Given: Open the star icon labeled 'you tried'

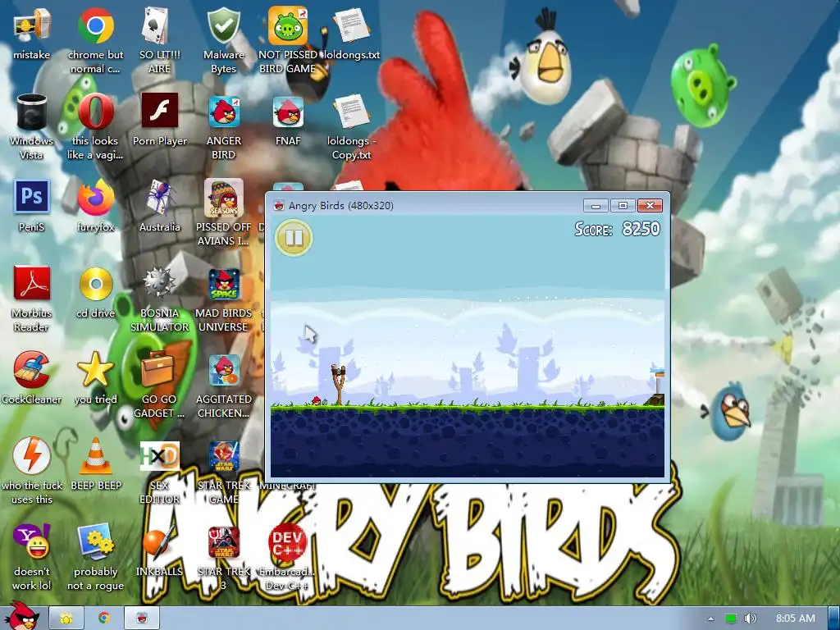Looking at the screenshot, I should (95, 370).
